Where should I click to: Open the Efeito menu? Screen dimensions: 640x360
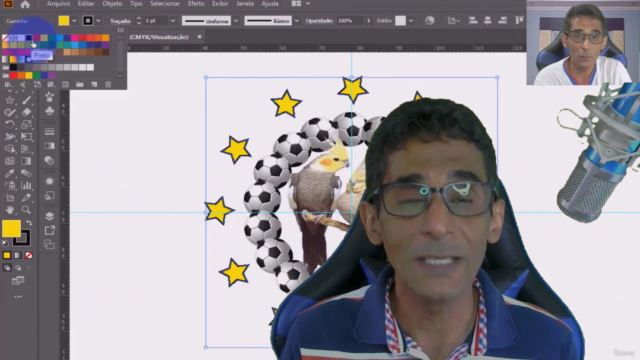coord(196,4)
